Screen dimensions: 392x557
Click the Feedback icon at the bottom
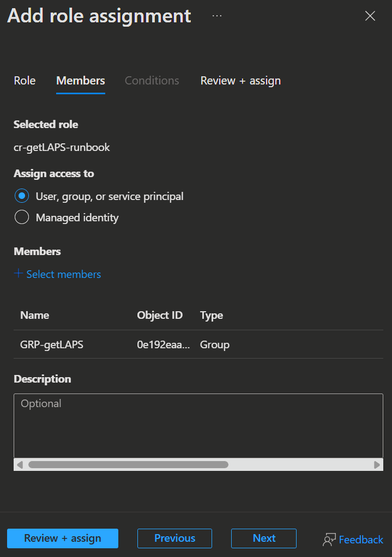[x=329, y=540]
